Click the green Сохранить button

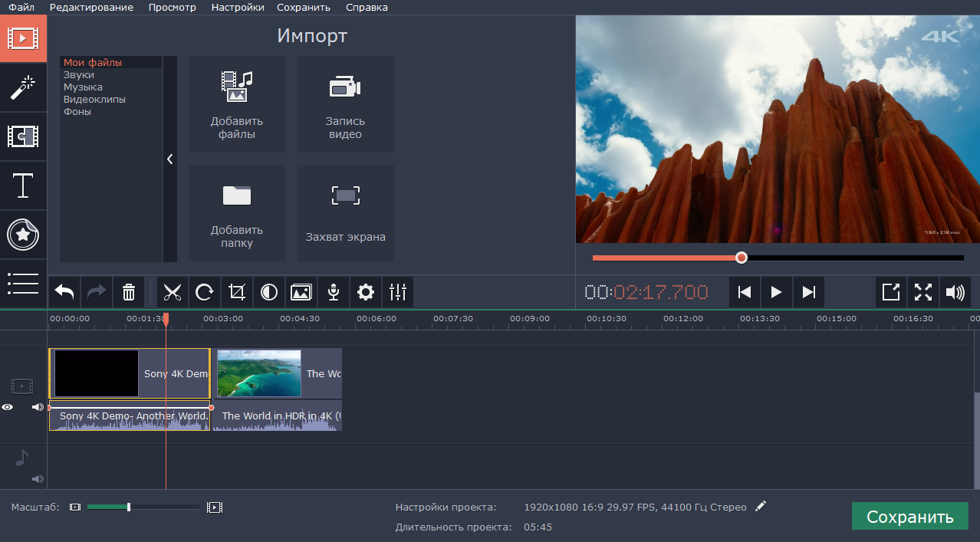[x=909, y=517]
